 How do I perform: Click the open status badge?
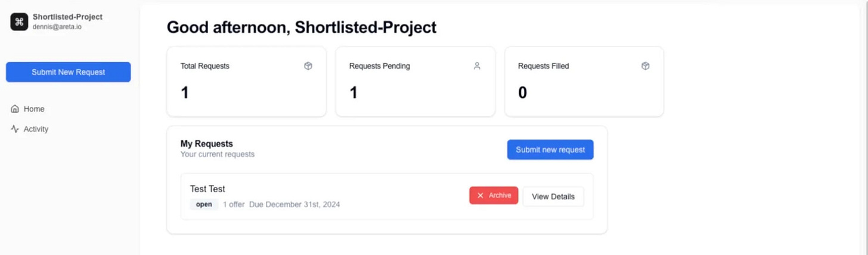click(x=204, y=204)
